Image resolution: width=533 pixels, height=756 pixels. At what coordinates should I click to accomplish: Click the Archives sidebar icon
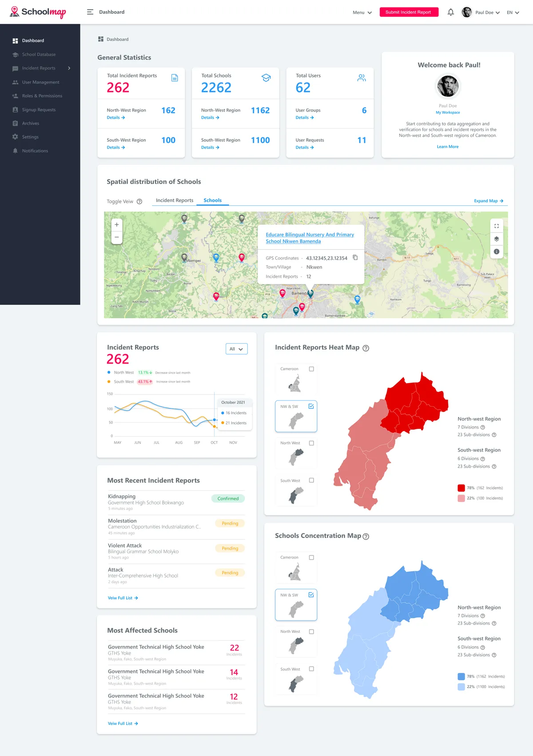pos(15,123)
